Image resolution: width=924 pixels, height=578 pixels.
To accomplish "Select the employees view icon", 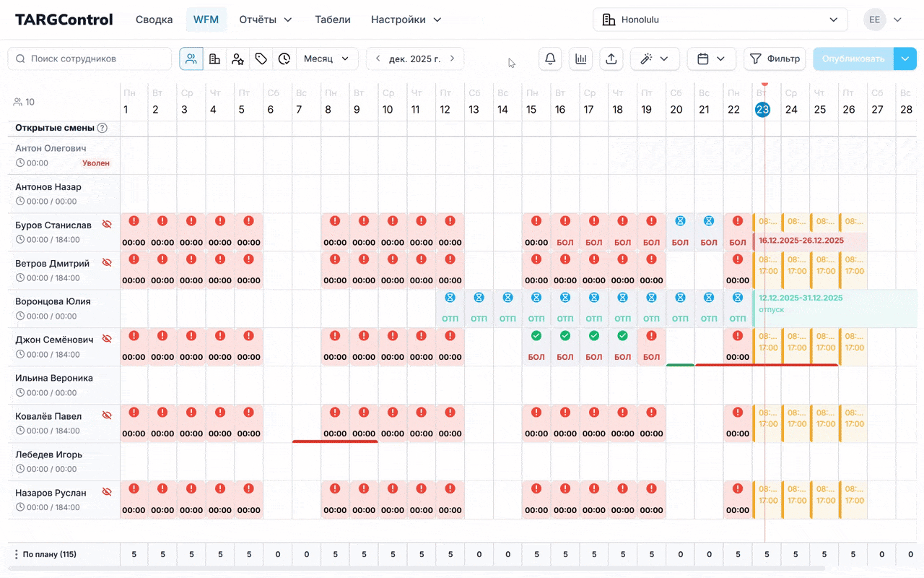I will coord(191,59).
